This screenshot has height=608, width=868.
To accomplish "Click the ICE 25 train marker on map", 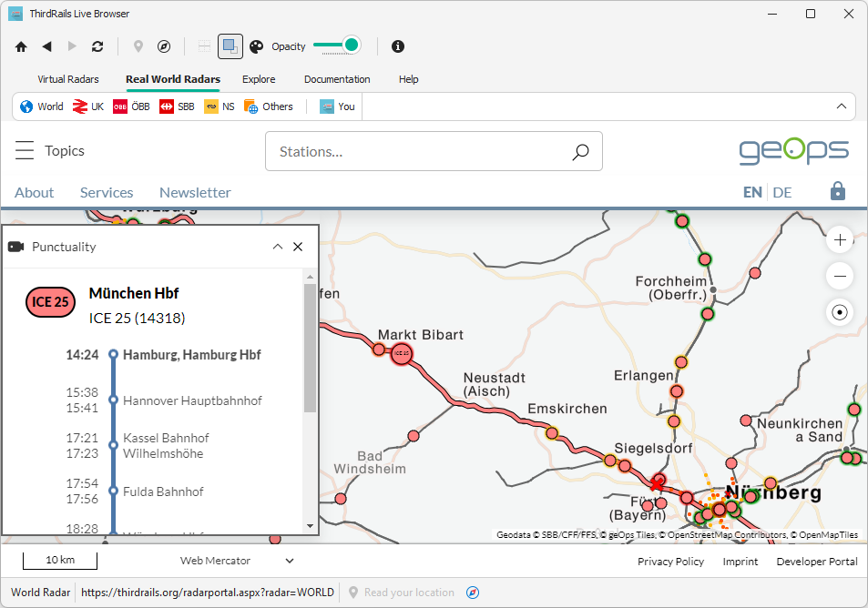I will [402, 353].
